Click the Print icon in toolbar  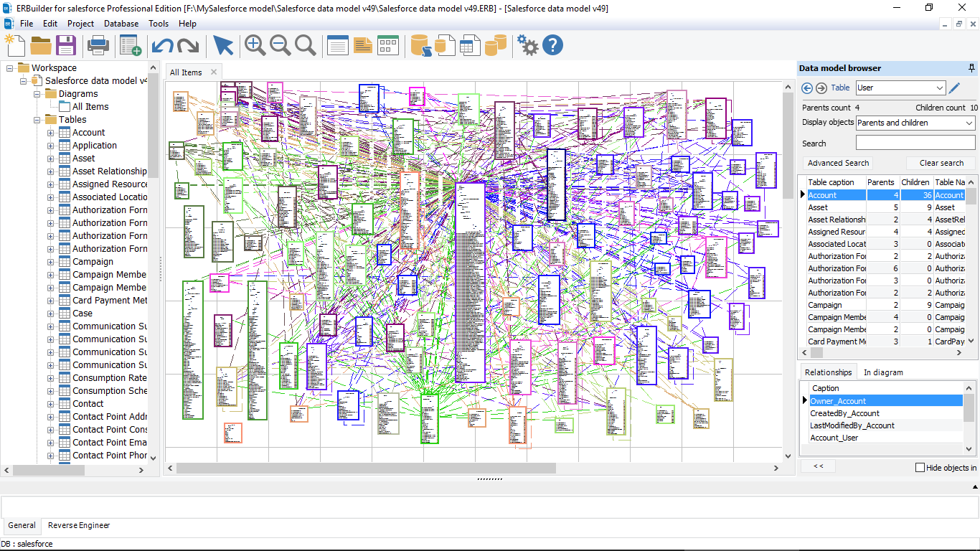98,45
